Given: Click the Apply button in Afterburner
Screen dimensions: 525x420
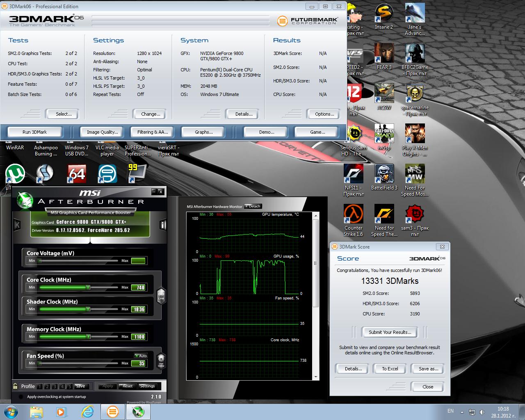Looking at the screenshot, I should tap(107, 386).
